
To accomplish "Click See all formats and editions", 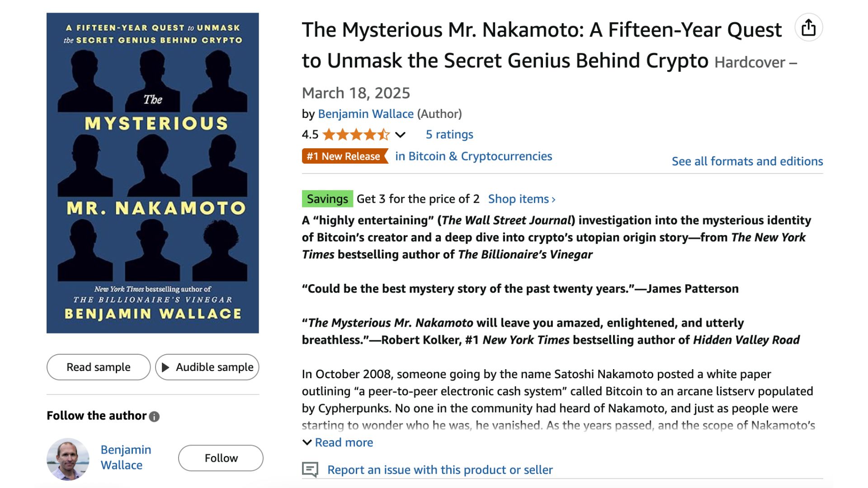I will pos(747,161).
